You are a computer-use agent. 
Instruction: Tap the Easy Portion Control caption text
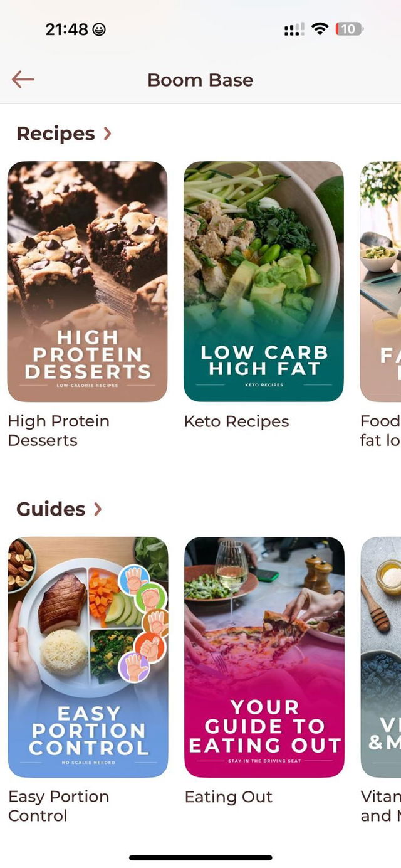(58, 806)
